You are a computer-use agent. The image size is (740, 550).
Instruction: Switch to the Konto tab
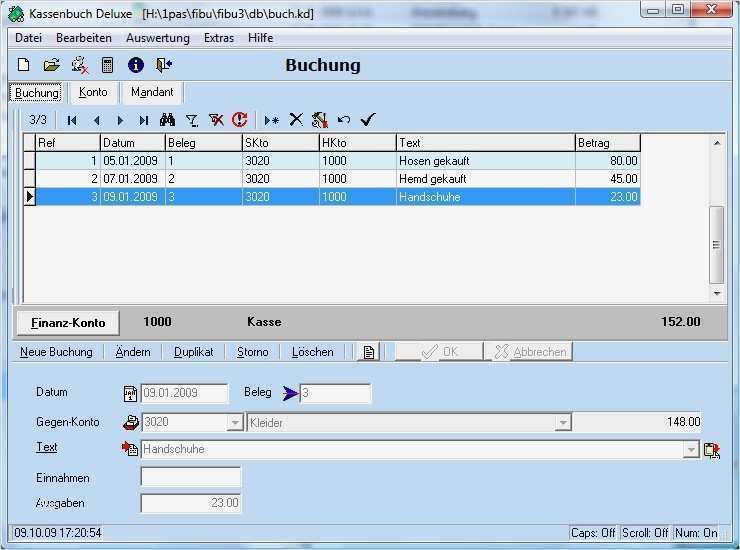tap(93, 92)
